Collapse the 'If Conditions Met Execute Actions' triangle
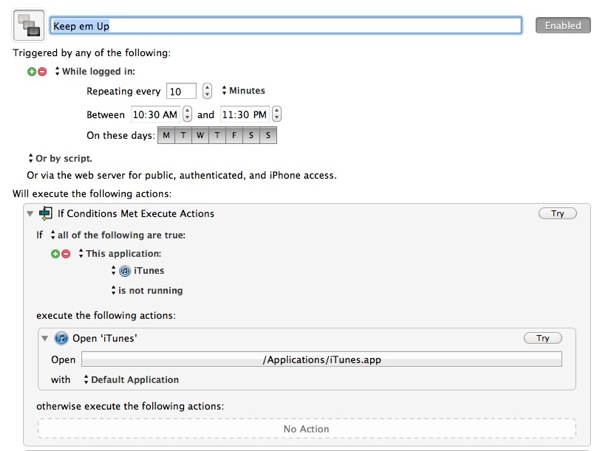The width and height of the screenshot is (600, 451). [30, 214]
